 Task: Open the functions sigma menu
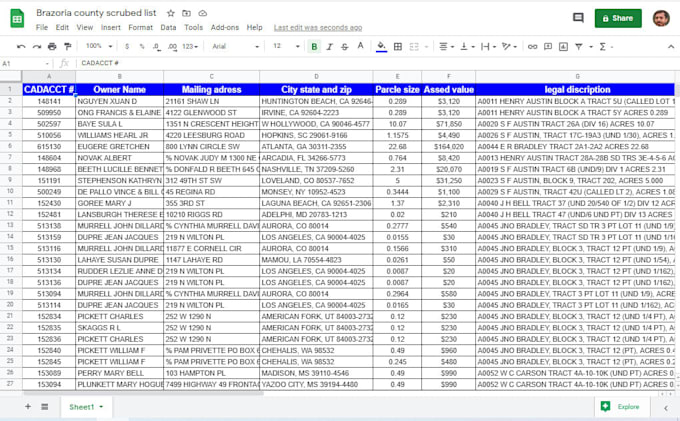click(x=602, y=46)
